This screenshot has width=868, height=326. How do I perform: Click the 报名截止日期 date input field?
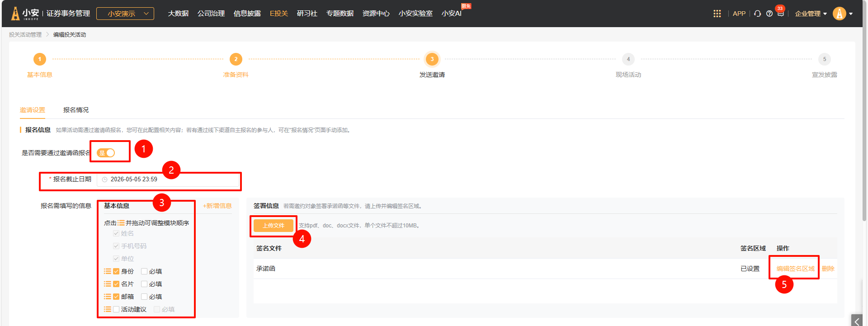pos(168,180)
